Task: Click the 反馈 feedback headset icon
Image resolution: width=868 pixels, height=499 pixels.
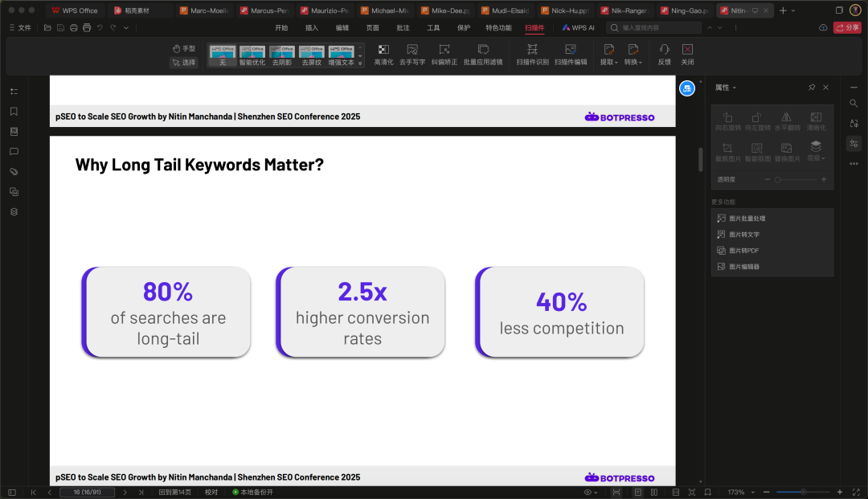Action: click(665, 55)
